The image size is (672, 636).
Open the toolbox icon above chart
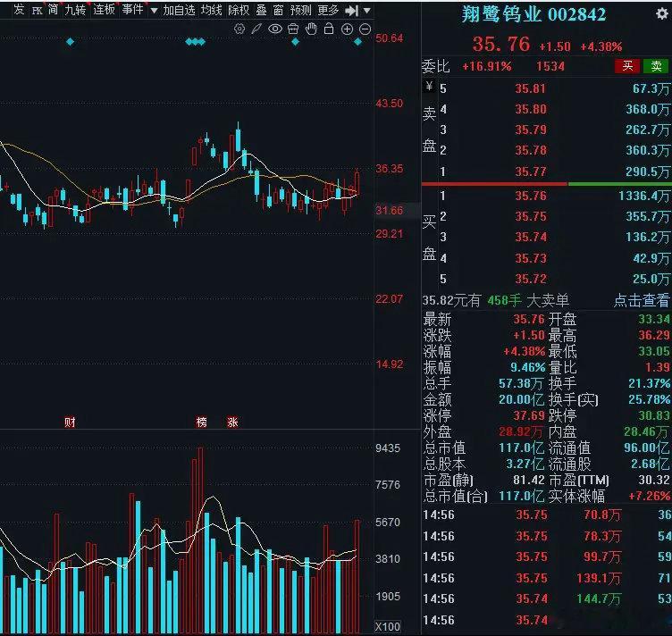tap(293, 29)
